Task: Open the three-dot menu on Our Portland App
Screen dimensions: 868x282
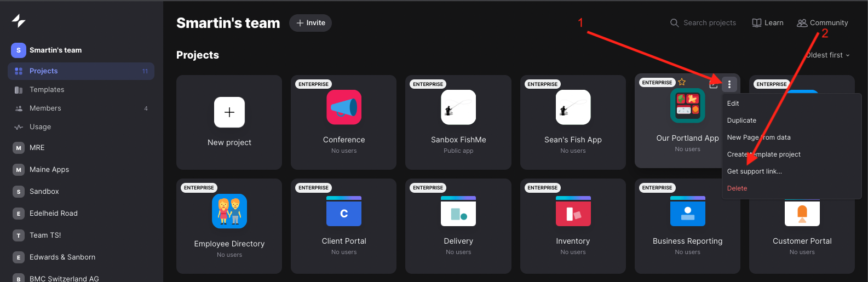Action: tap(729, 84)
